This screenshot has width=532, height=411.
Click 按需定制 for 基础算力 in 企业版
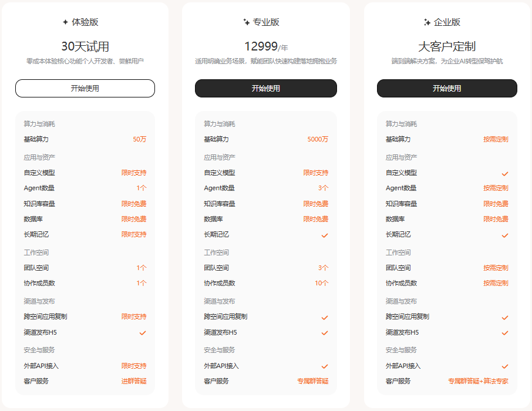[x=496, y=139]
